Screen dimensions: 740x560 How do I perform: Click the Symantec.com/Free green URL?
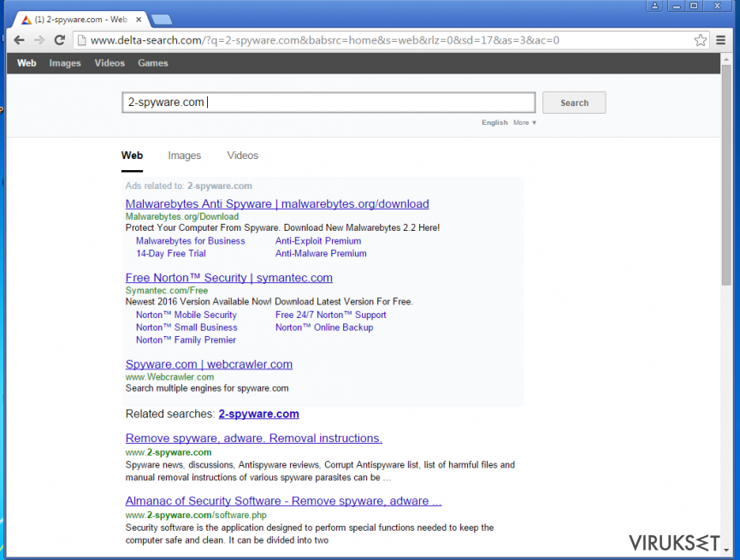tap(167, 291)
